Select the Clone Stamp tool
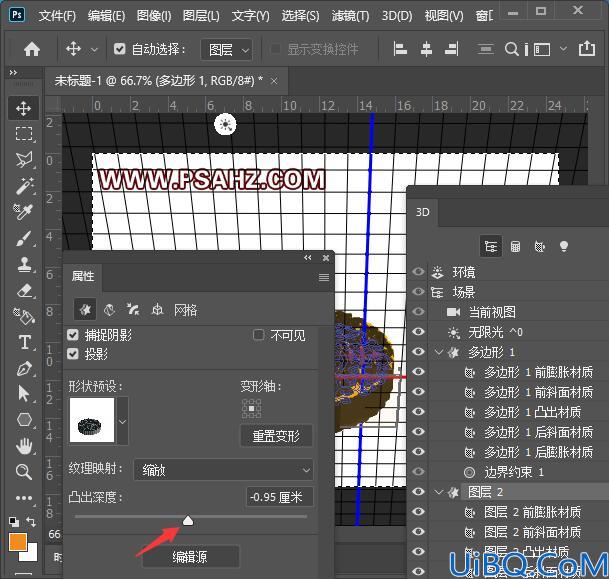Screen dimensions: 609x579 (x=24, y=264)
